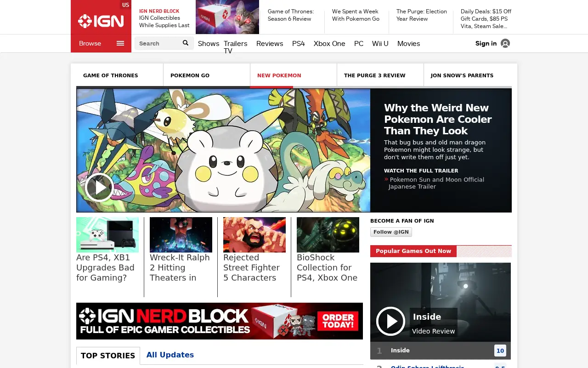This screenshot has height=368, width=588.
Task: Click the search magnifying glass icon
Action: [x=186, y=43]
